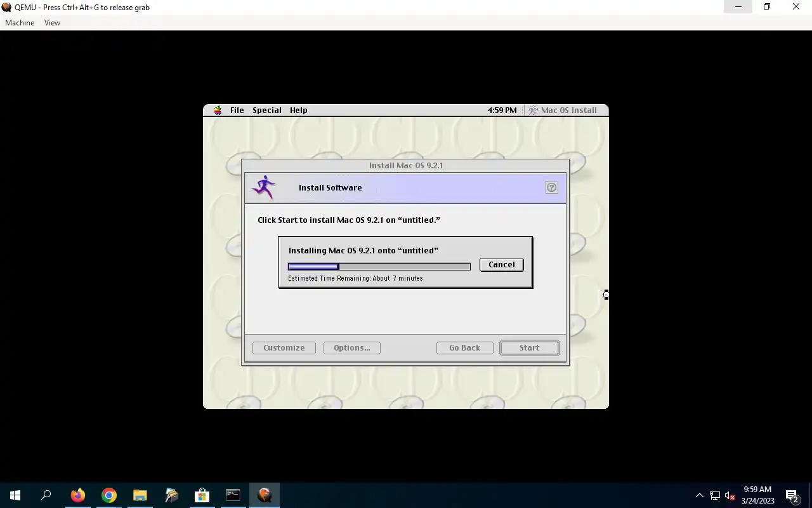Open the Mac OS Install application menu icon

pos(534,110)
